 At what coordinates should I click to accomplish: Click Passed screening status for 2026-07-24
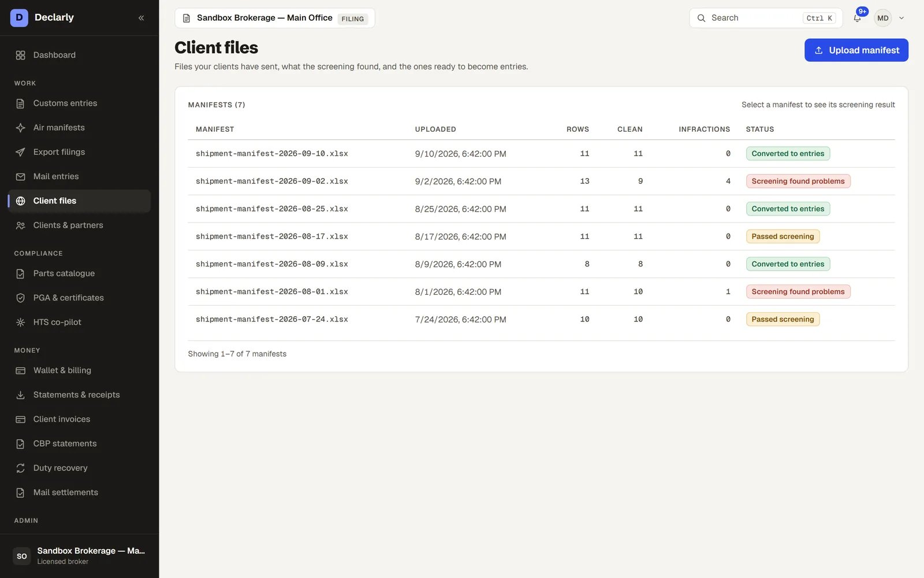[783, 320]
